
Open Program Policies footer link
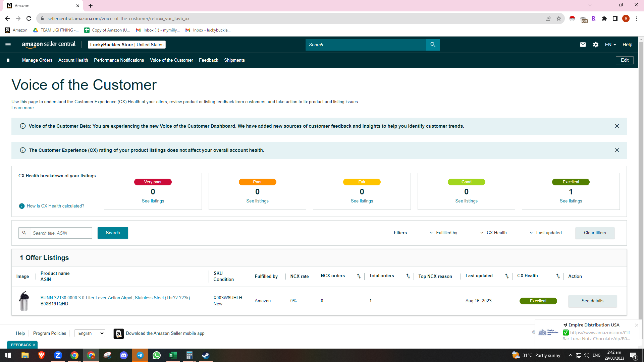coord(50,334)
